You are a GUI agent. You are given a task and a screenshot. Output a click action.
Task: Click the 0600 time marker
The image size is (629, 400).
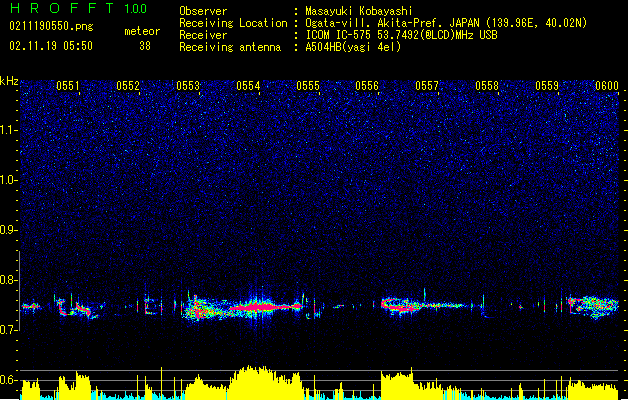(x=607, y=86)
